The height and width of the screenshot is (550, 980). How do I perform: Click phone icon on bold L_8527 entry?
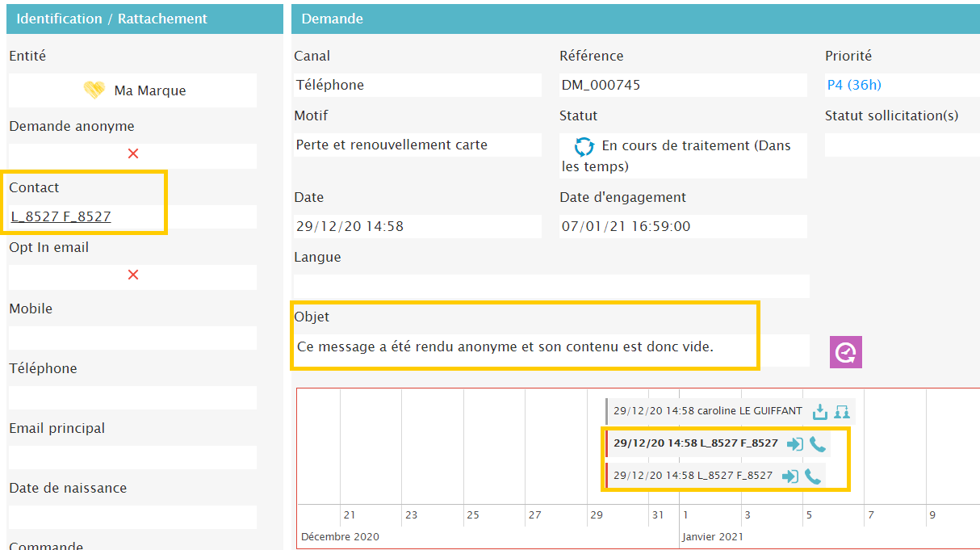point(818,443)
